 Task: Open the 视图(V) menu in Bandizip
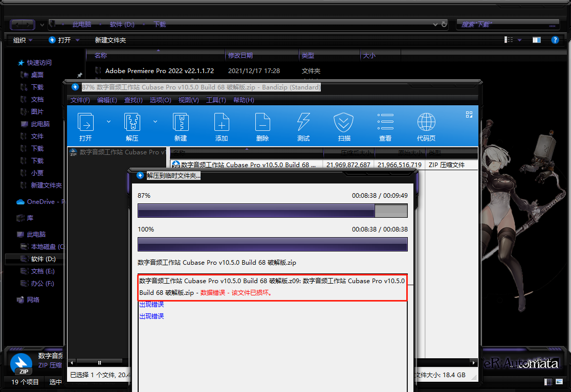(188, 100)
